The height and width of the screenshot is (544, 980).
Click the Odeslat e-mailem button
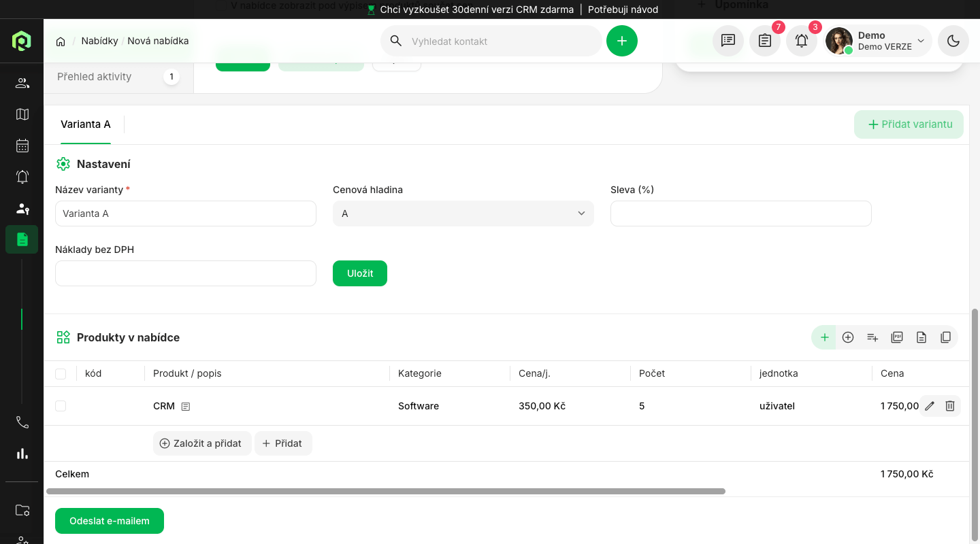tap(110, 521)
